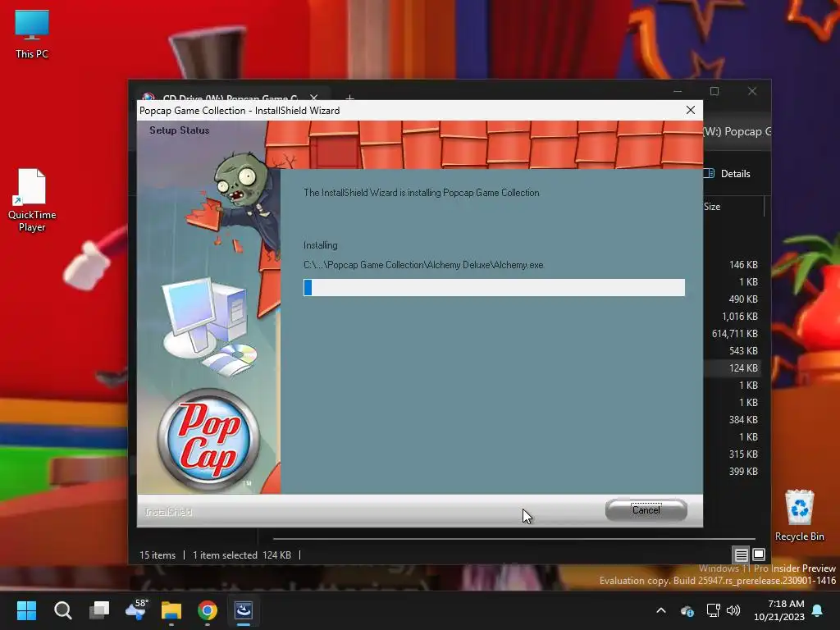The height and width of the screenshot is (630, 840).
Task: Click the installation progress bar
Action: coord(494,287)
